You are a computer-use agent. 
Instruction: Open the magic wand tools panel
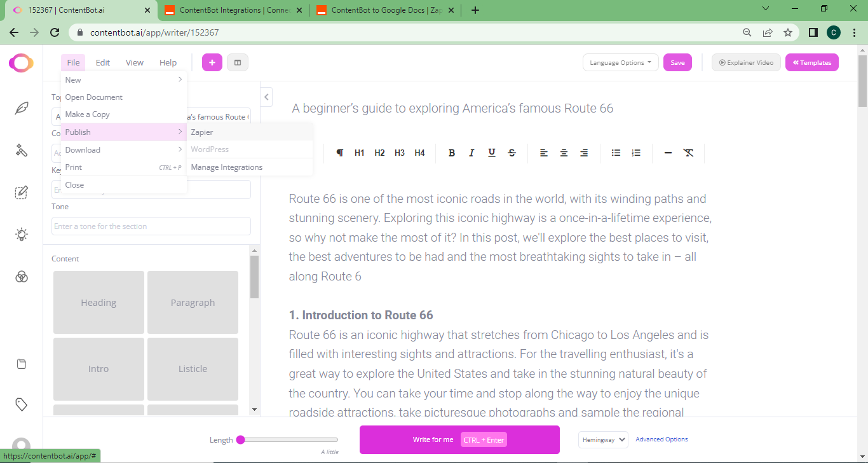(x=22, y=151)
